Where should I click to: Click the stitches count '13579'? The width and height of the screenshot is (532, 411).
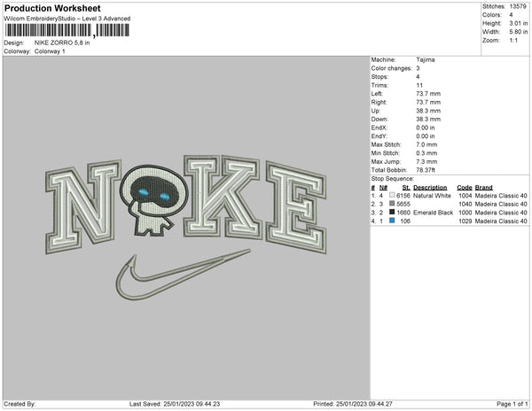518,6
